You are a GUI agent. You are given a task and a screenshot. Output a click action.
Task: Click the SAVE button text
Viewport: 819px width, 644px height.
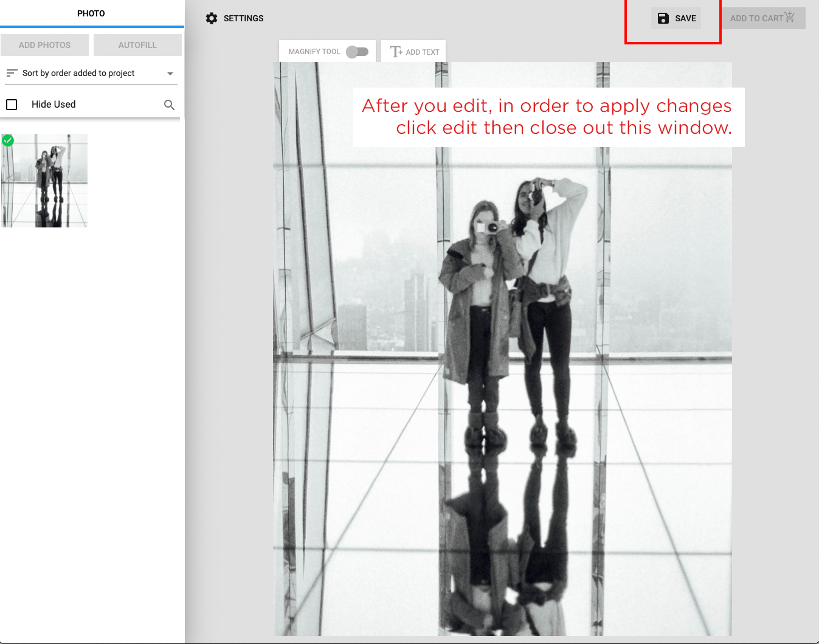point(685,18)
